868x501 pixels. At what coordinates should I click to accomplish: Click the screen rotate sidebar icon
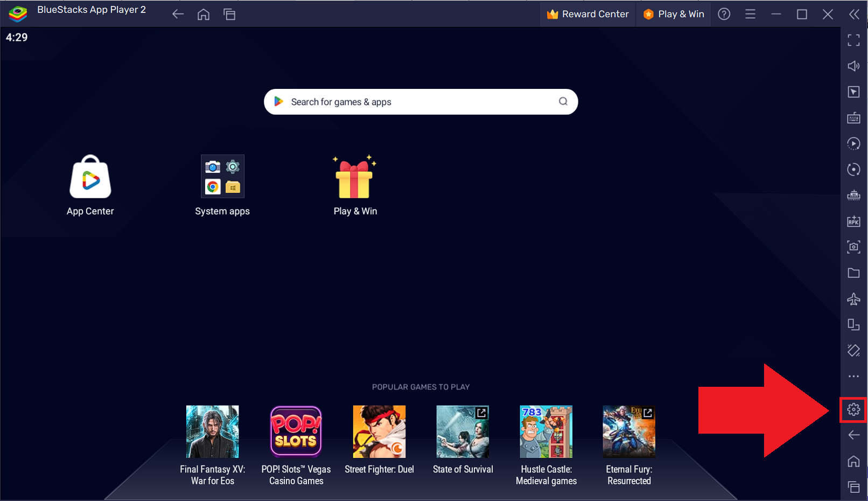point(853,169)
